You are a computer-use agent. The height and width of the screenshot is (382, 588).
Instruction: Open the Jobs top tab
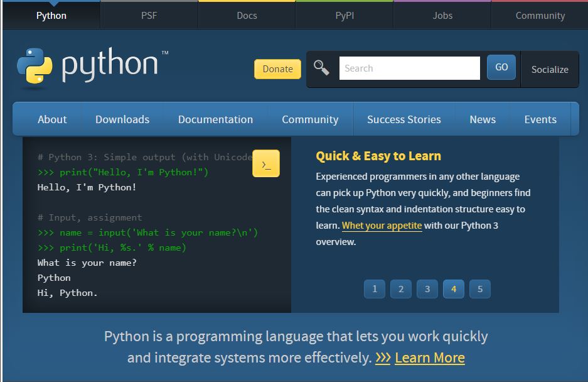pyautogui.click(x=442, y=16)
